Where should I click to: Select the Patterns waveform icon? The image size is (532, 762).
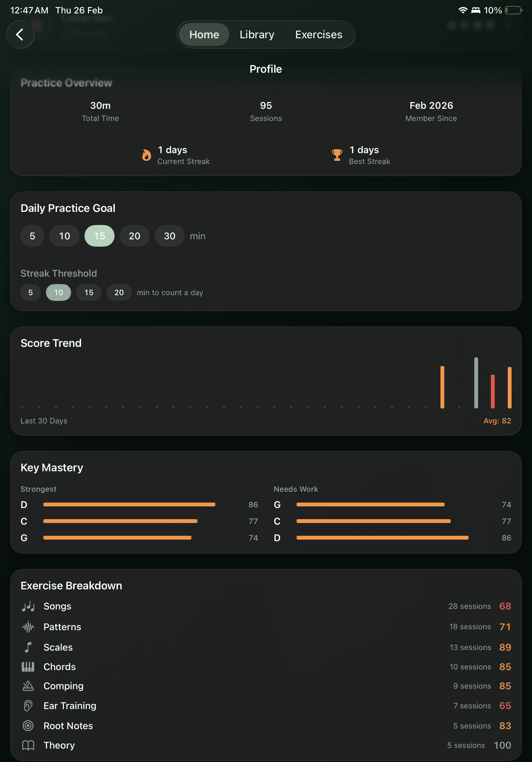coord(28,627)
